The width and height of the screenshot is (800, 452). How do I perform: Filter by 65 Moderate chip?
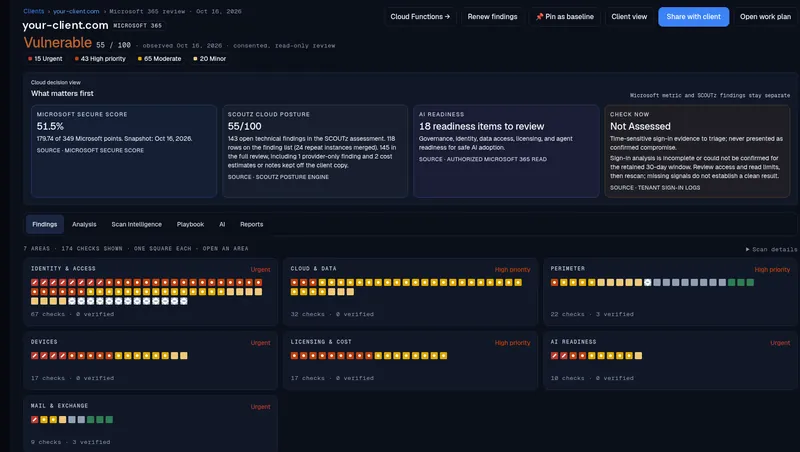pos(160,59)
